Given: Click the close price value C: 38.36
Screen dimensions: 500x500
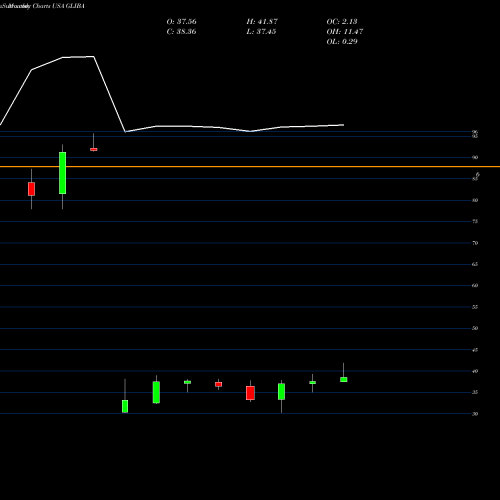Looking at the screenshot, I should (x=181, y=32).
